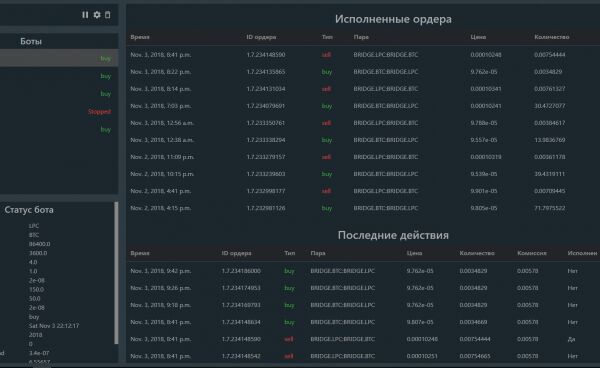Select the executed order at 11:09 p.m.

(363, 157)
